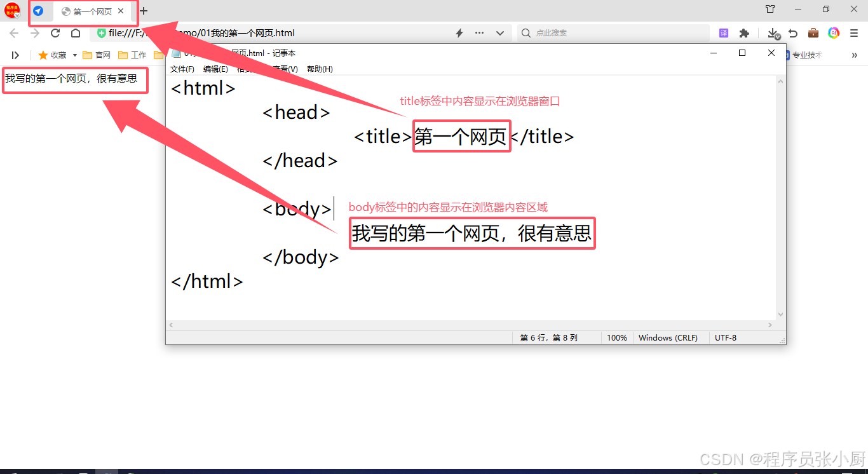Open the three-dots address bar menu

click(x=480, y=33)
